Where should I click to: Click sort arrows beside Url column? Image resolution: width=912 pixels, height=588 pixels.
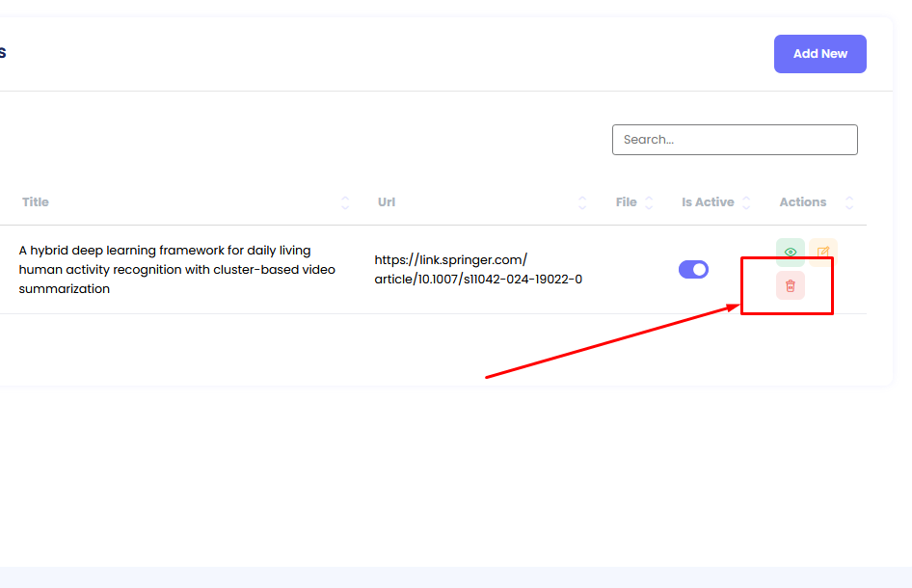582,202
